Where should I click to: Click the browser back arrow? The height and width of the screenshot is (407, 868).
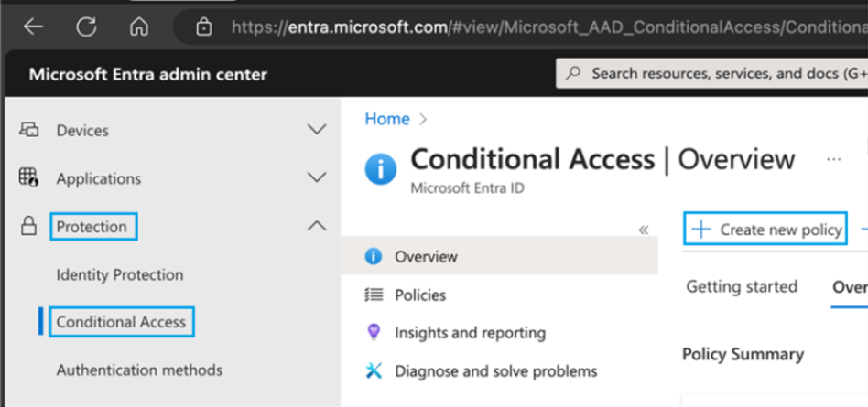click(34, 27)
